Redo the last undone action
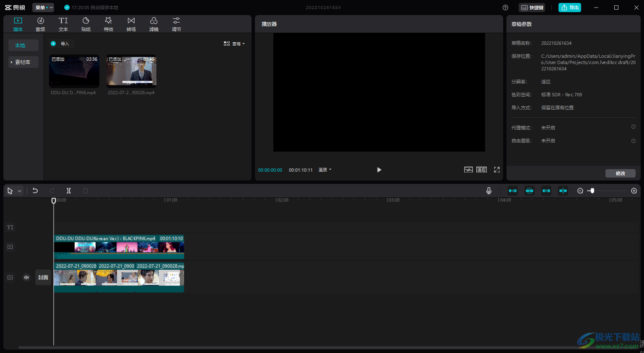This screenshot has height=353, width=644. click(x=52, y=191)
